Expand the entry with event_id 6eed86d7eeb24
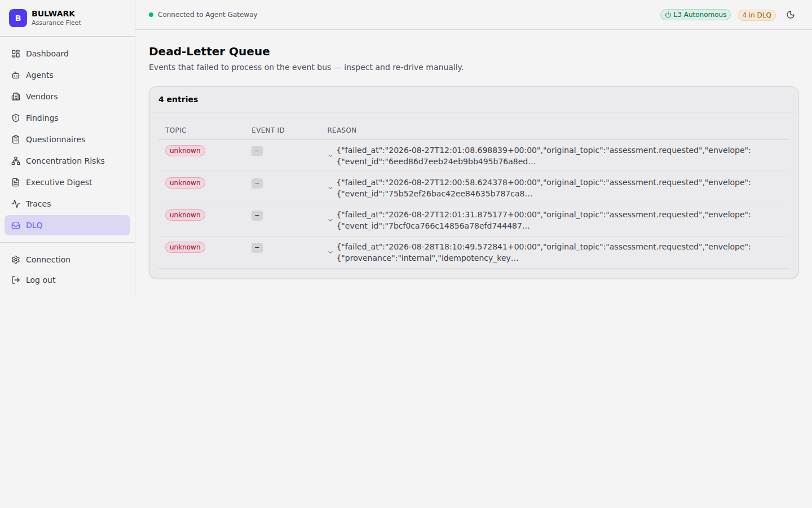The image size is (812, 508). pyautogui.click(x=330, y=156)
